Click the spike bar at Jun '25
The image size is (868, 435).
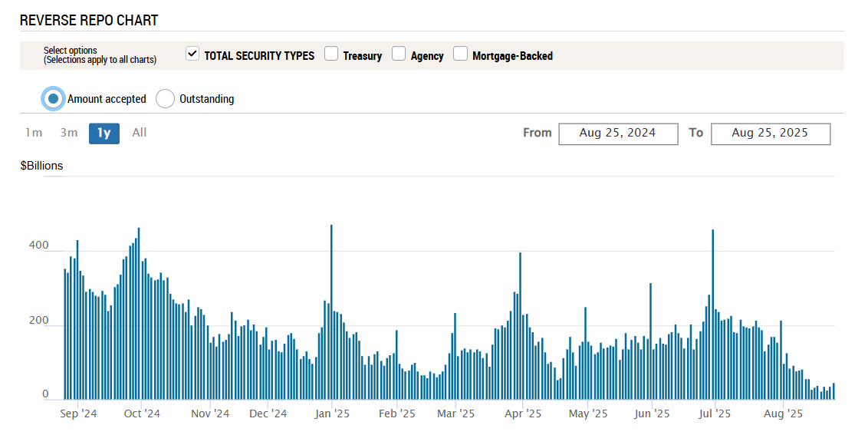click(650, 341)
